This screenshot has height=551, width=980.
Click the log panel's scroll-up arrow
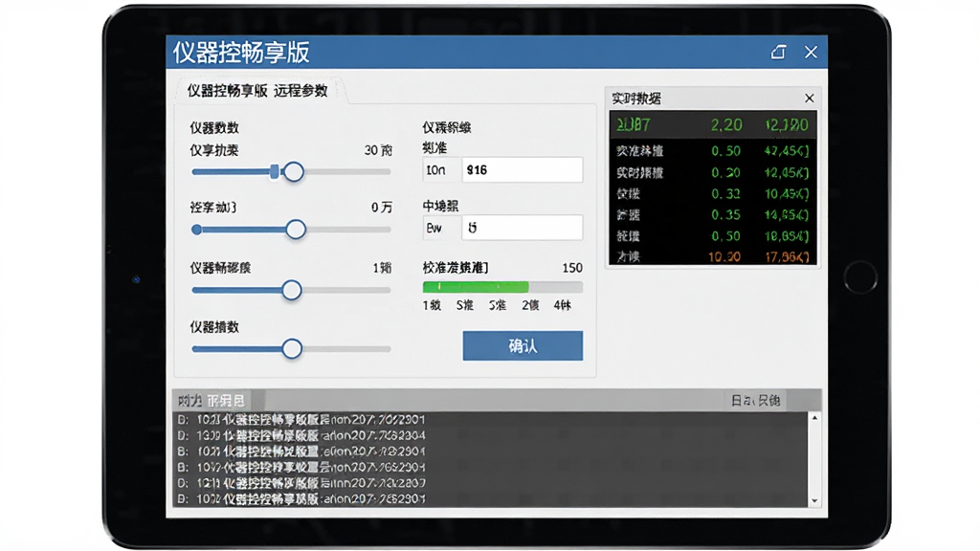pos(814,417)
